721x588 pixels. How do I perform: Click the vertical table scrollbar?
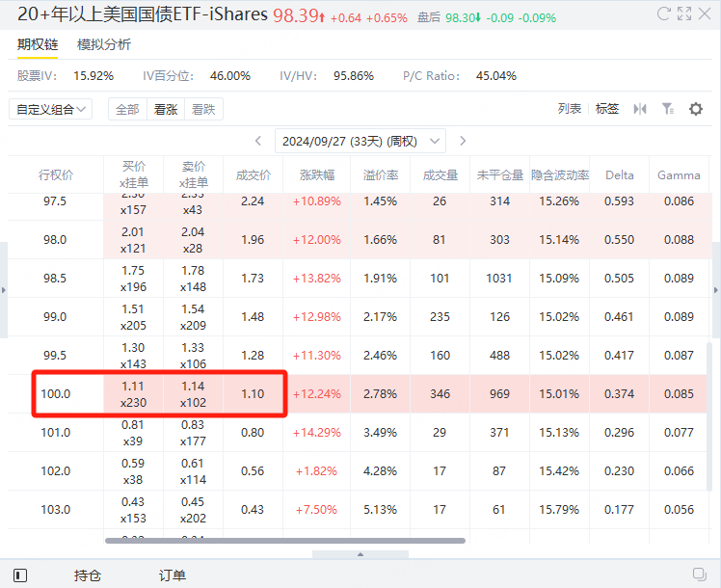709,416
